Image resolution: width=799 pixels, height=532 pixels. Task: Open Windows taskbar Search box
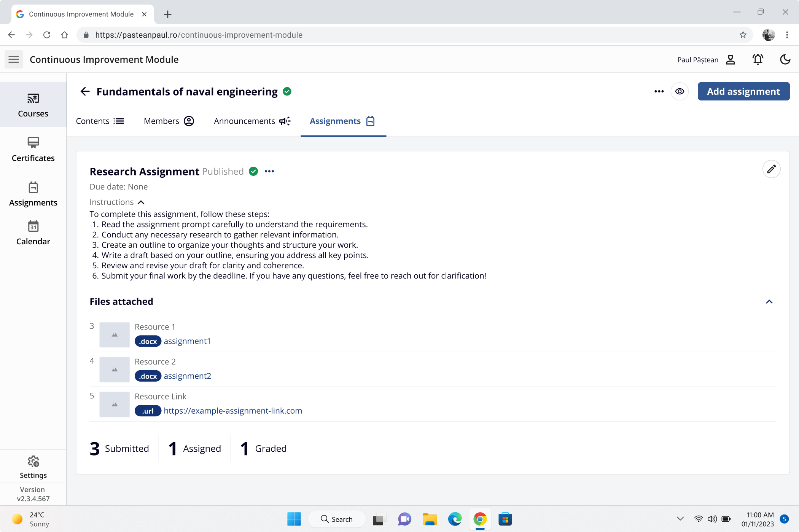pos(337,519)
